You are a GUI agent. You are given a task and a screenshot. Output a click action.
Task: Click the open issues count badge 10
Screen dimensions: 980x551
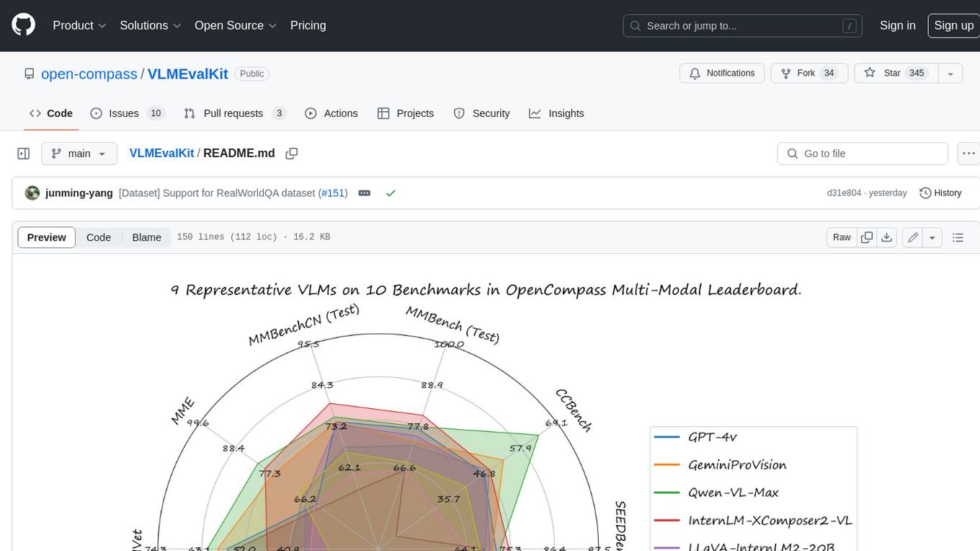(156, 113)
